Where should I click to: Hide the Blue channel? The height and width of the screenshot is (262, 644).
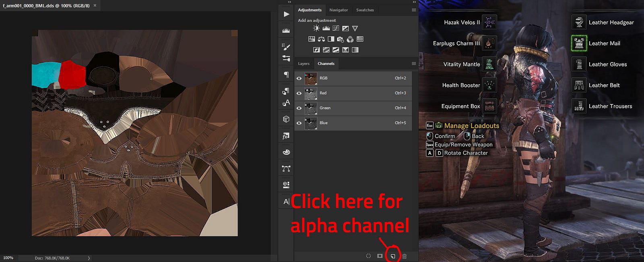click(x=299, y=123)
